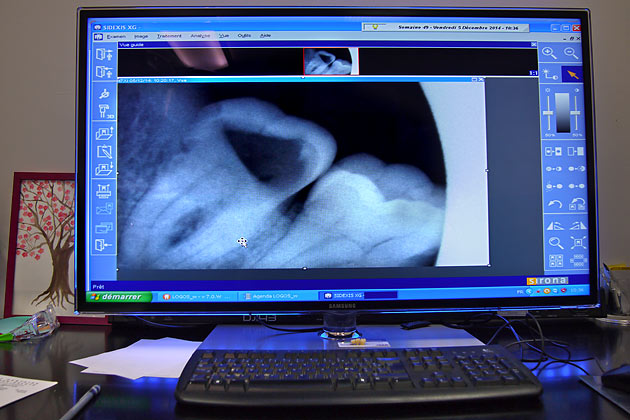Select the X-ray thumbnail in Vue guide
The image size is (630, 420).
point(330,61)
